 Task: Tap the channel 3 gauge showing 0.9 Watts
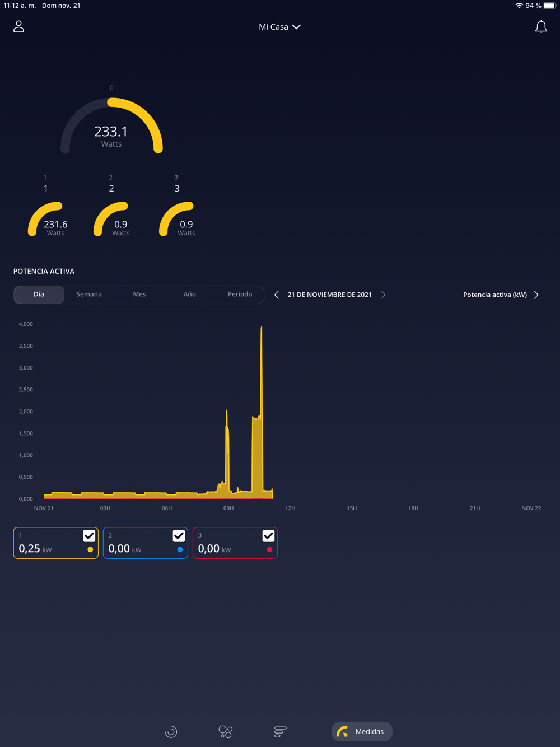(x=176, y=220)
